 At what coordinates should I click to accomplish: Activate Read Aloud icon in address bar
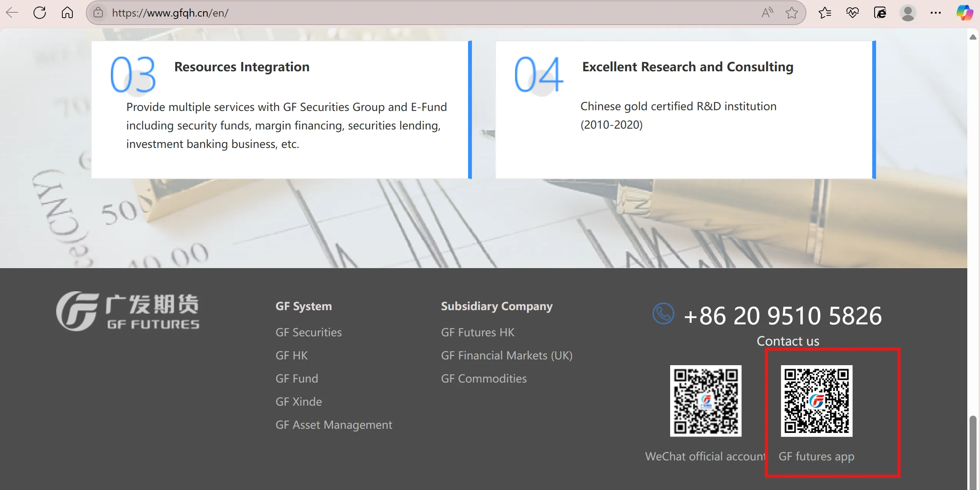(x=767, y=13)
